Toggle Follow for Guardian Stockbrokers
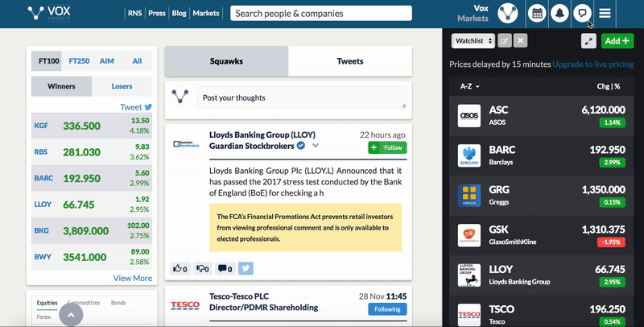 387,147
